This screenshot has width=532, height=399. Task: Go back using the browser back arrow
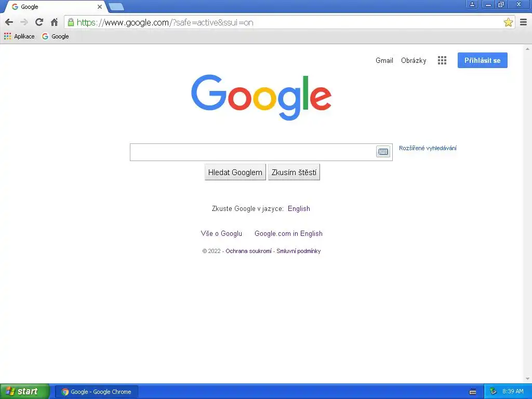(9, 22)
